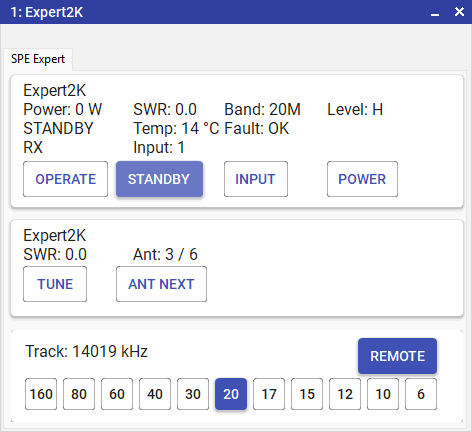The height and width of the screenshot is (432, 472).
Task: Select the 40 meter band
Action: (155, 394)
